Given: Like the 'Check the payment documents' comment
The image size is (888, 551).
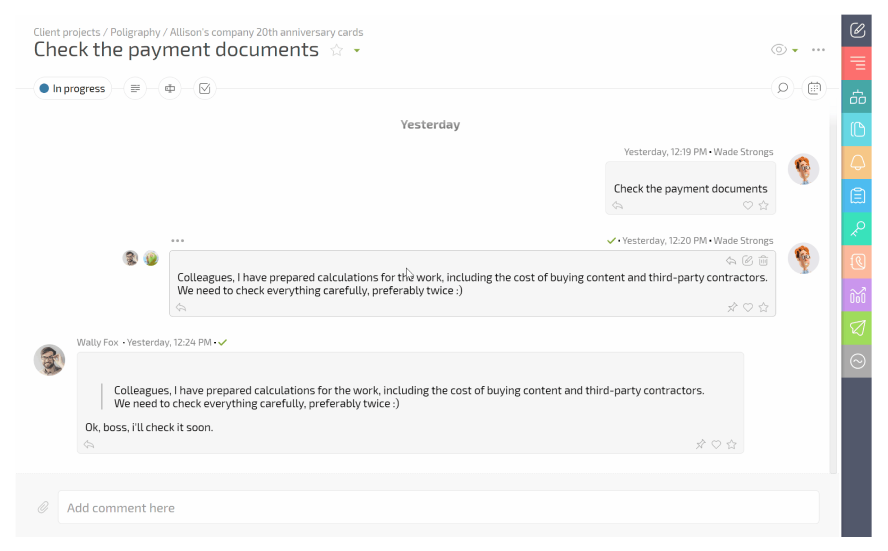Looking at the screenshot, I should (748, 205).
